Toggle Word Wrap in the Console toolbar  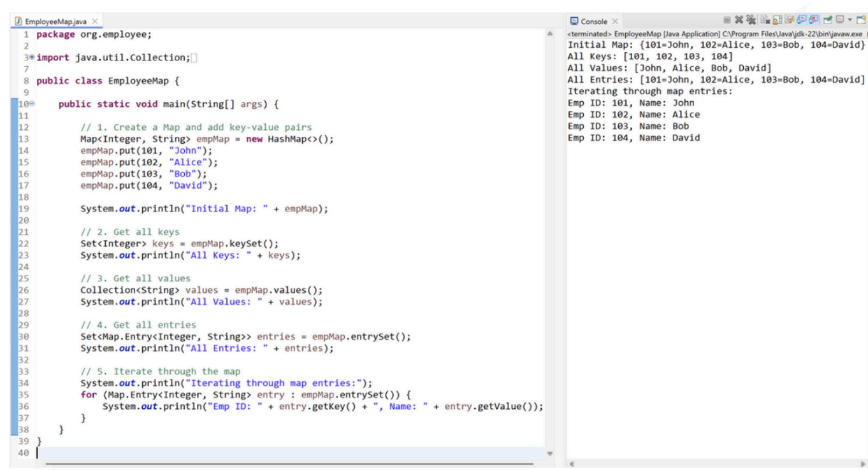790,20
